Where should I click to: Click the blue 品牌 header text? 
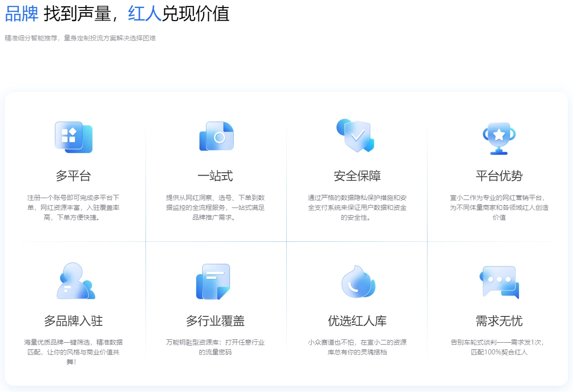point(21,14)
